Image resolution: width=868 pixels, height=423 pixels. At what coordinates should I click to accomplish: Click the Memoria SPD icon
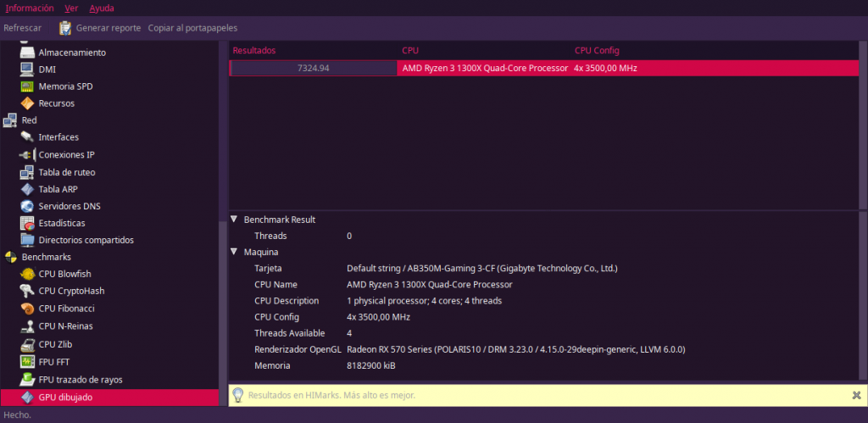coord(27,86)
